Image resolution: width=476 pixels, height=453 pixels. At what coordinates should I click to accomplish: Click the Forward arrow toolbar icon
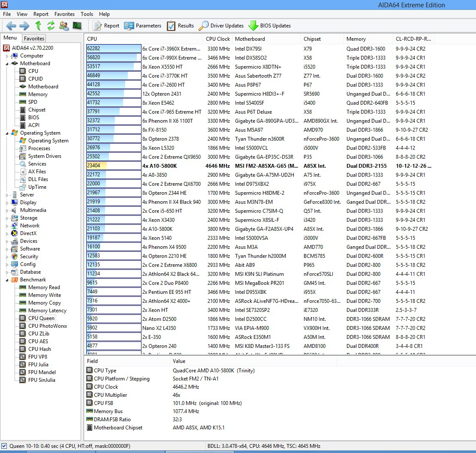(24, 26)
